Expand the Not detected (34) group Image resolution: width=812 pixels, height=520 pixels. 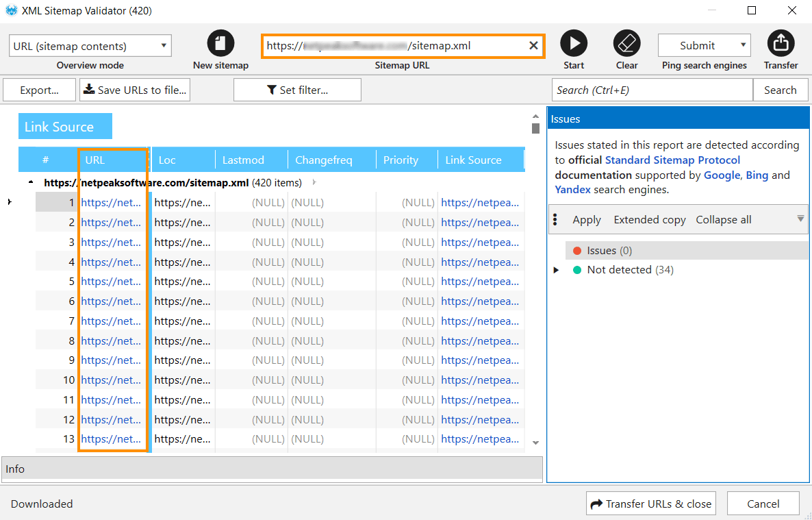[x=556, y=270]
